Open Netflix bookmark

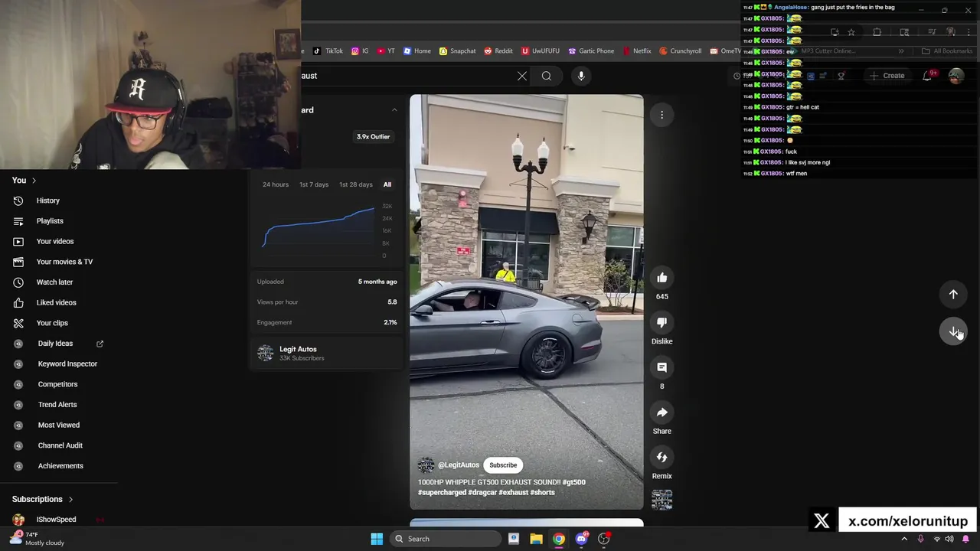[637, 51]
